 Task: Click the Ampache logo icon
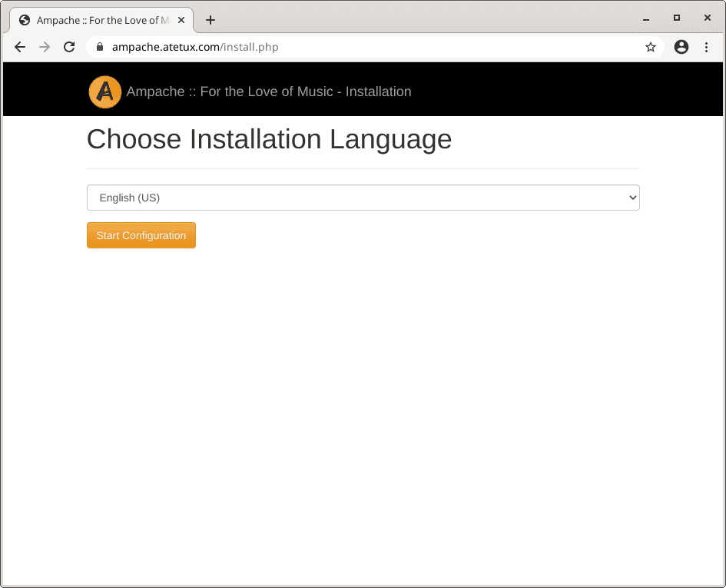[x=104, y=91]
